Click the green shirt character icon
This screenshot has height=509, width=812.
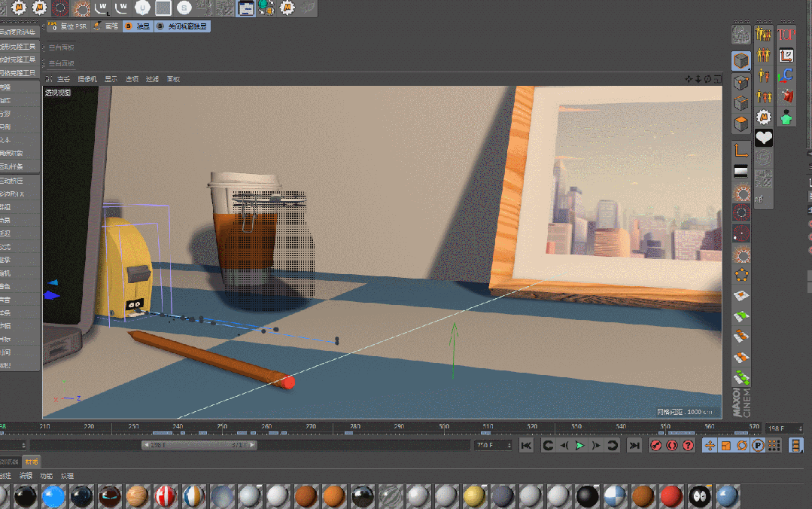786,117
